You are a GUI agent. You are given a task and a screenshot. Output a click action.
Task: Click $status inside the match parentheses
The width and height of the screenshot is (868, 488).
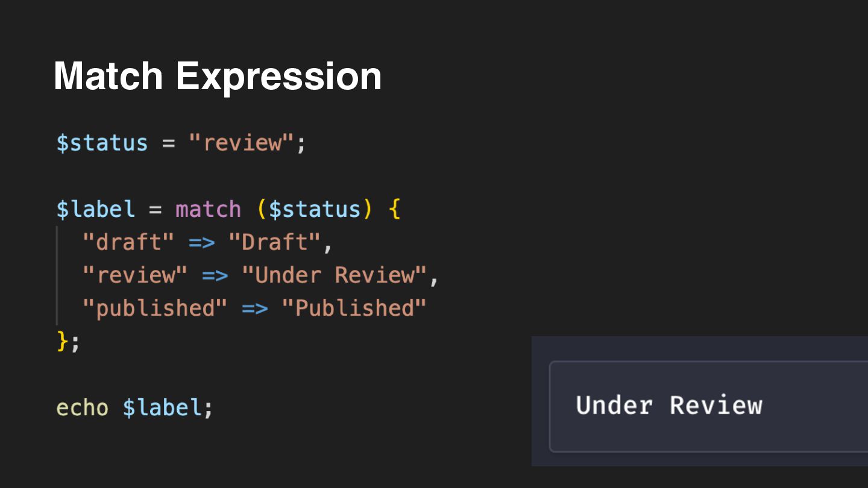315,209
